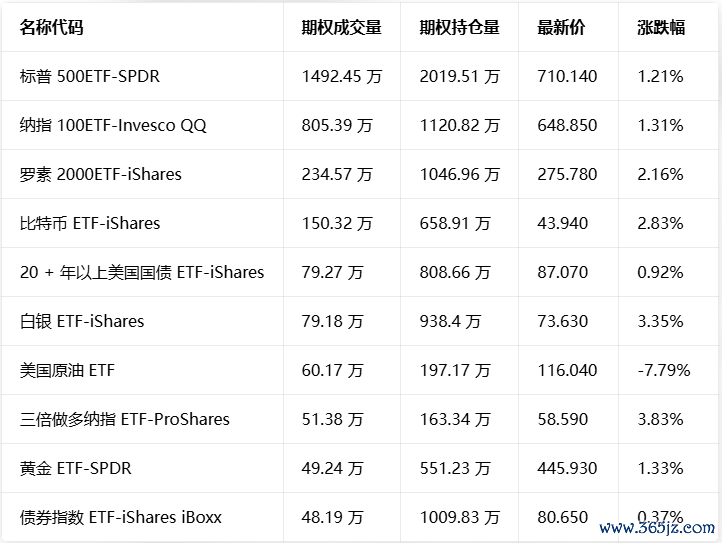
Task: Open the www.365jz.com watermark link
Action: (662, 527)
